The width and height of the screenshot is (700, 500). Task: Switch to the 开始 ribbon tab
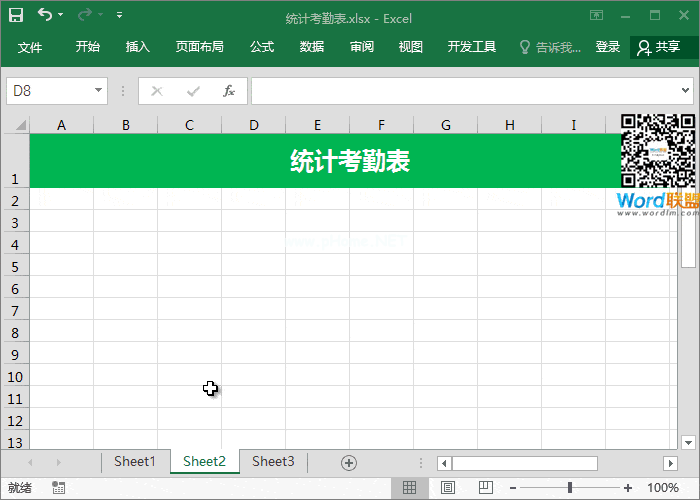pos(88,46)
